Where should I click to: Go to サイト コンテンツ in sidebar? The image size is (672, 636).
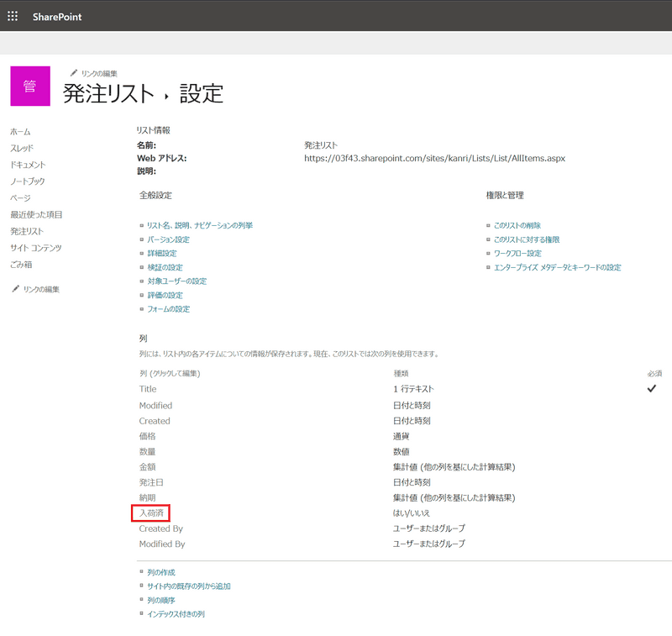(x=35, y=248)
